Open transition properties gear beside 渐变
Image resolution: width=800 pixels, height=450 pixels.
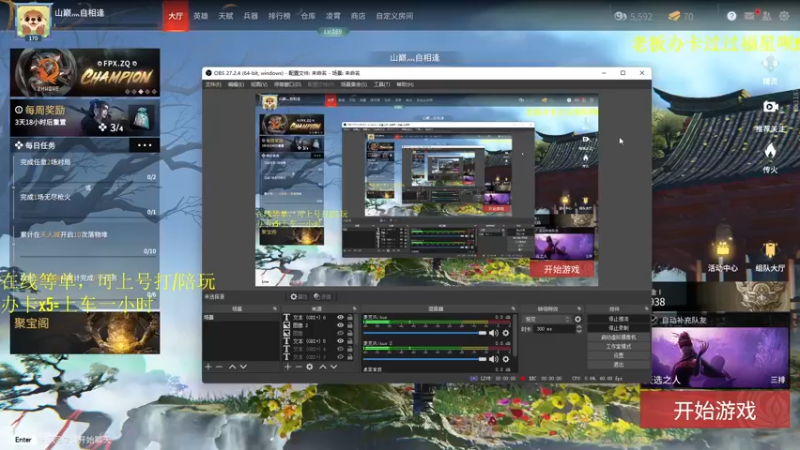(x=578, y=319)
